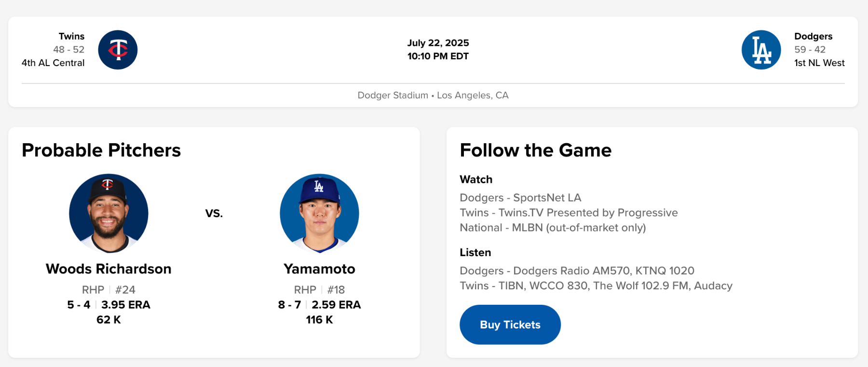
Task: Select the Woods Richardson player name
Action: pyautogui.click(x=108, y=269)
